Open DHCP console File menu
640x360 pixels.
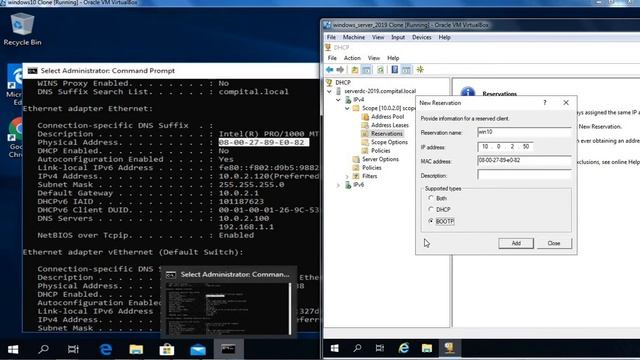(332, 58)
